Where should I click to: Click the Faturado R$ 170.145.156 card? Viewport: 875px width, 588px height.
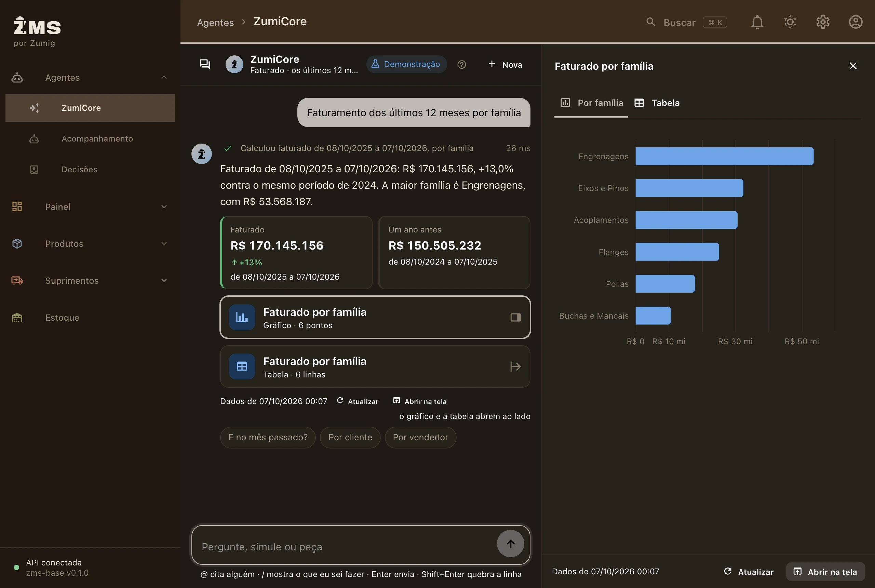click(x=296, y=253)
